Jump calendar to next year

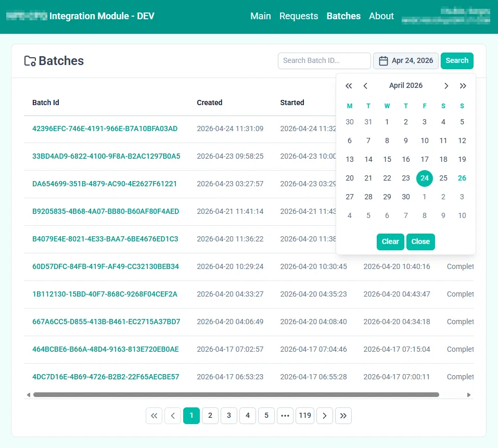point(463,86)
